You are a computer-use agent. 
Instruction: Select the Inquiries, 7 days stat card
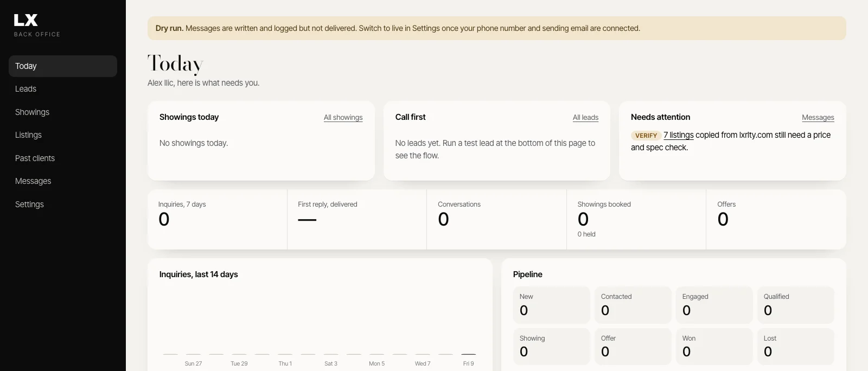(218, 219)
